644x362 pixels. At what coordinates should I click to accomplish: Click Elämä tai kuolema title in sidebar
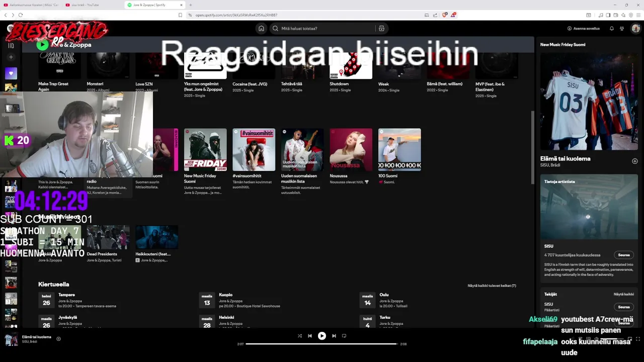click(565, 159)
